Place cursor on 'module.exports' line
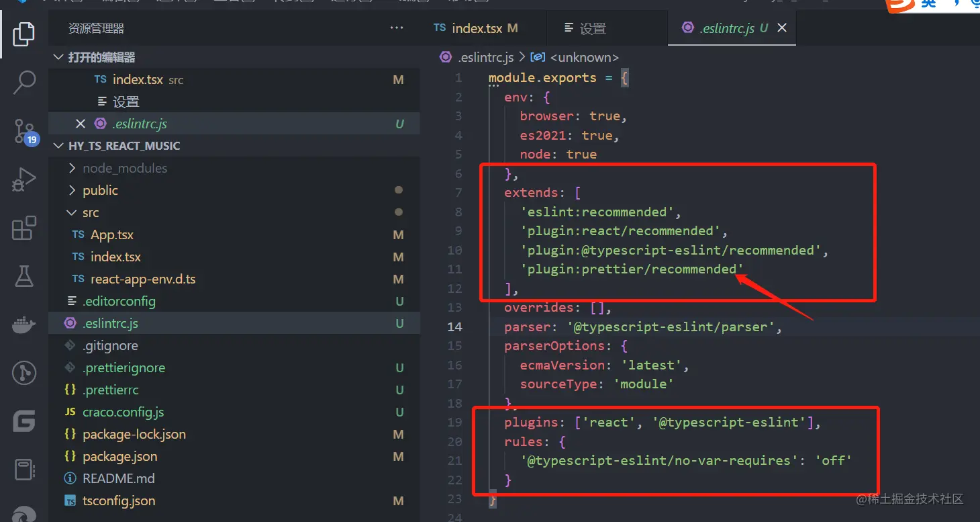This screenshot has width=980, height=522. [x=558, y=77]
